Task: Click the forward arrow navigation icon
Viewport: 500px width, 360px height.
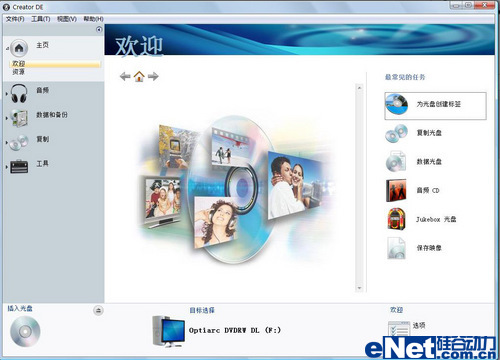Action: click(x=153, y=76)
